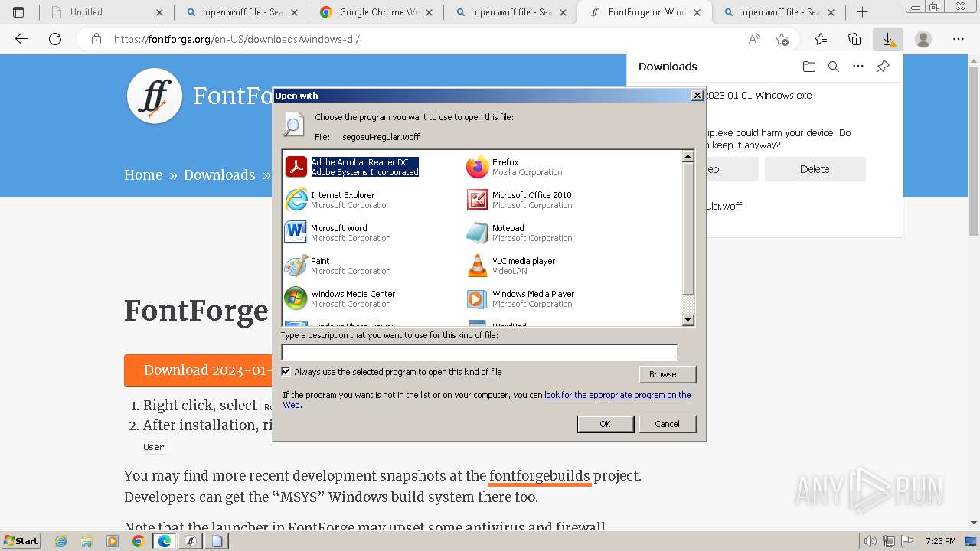Open browser profile avatar
The width and height of the screenshot is (980, 551).
pyautogui.click(x=923, y=39)
